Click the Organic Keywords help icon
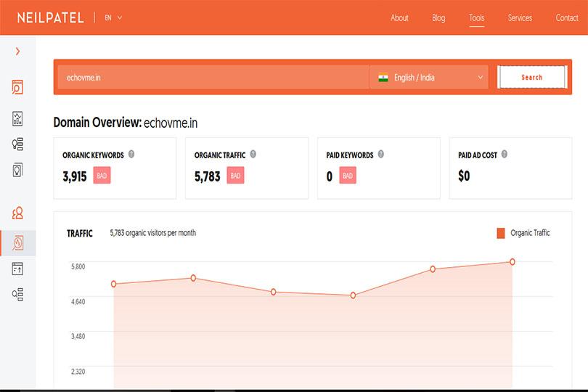 click(131, 154)
